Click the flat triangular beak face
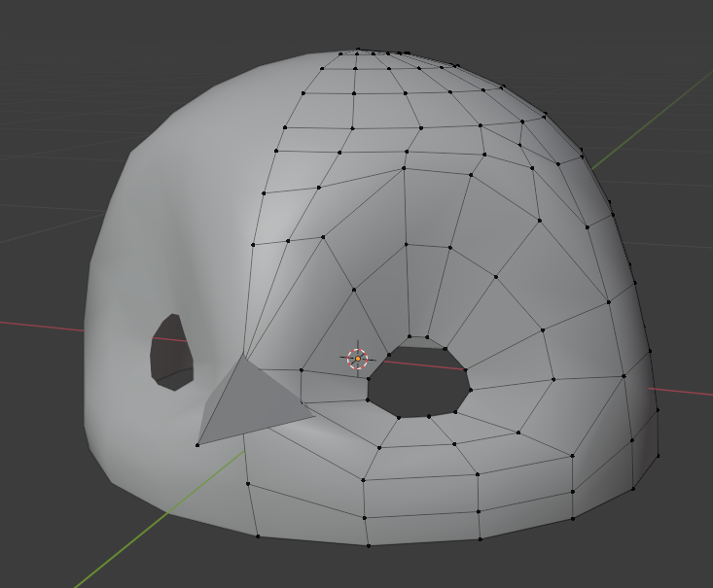This screenshot has width=713, height=588. point(258,399)
